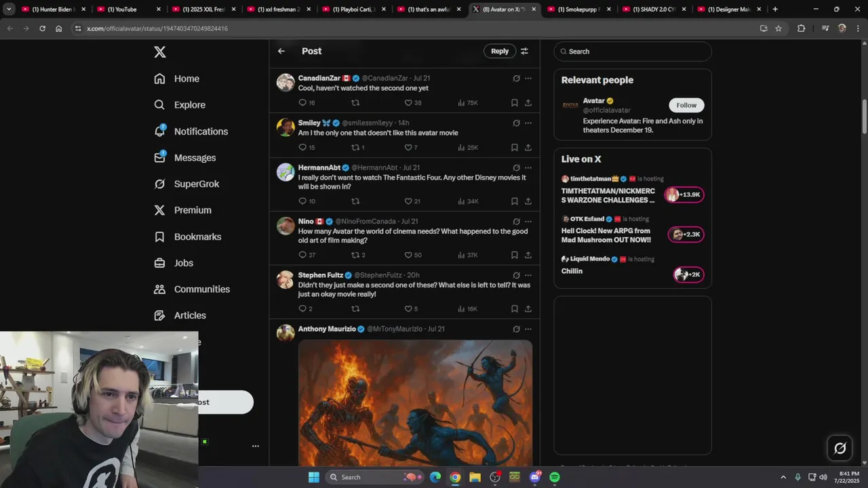
Task: Share CanadianZar's comment
Action: (528, 103)
